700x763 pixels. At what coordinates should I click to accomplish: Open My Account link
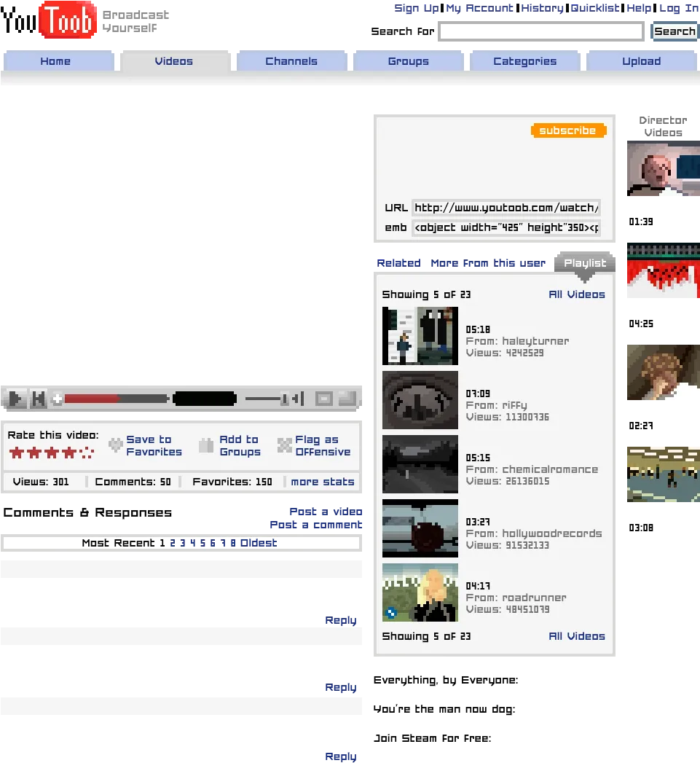pyautogui.click(x=479, y=8)
